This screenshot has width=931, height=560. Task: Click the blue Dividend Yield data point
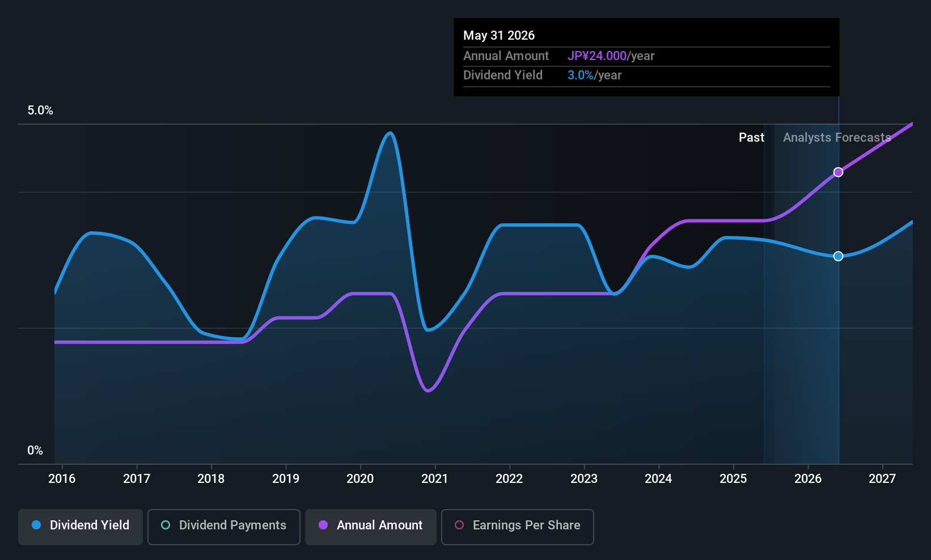click(x=838, y=256)
